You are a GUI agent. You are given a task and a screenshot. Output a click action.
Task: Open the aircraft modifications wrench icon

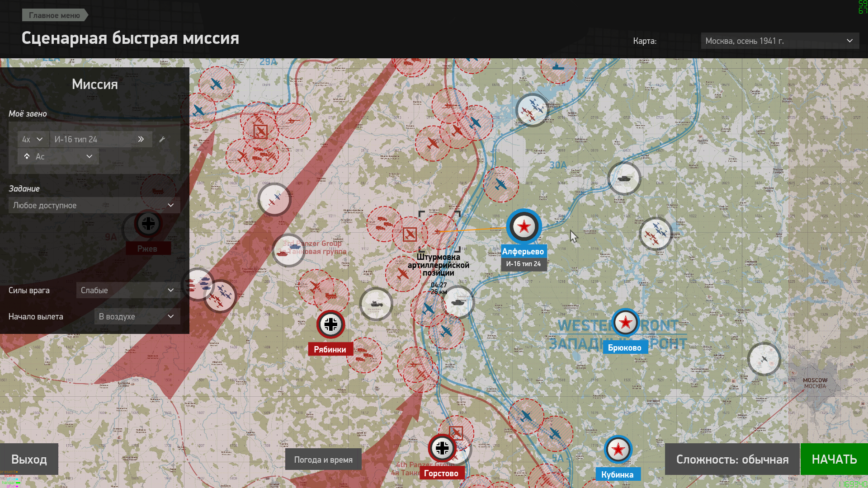[162, 139]
